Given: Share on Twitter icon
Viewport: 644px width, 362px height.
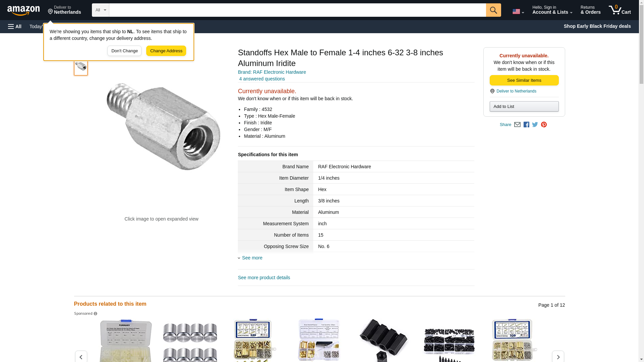Looking at the screenshot, I should point(535,125).
